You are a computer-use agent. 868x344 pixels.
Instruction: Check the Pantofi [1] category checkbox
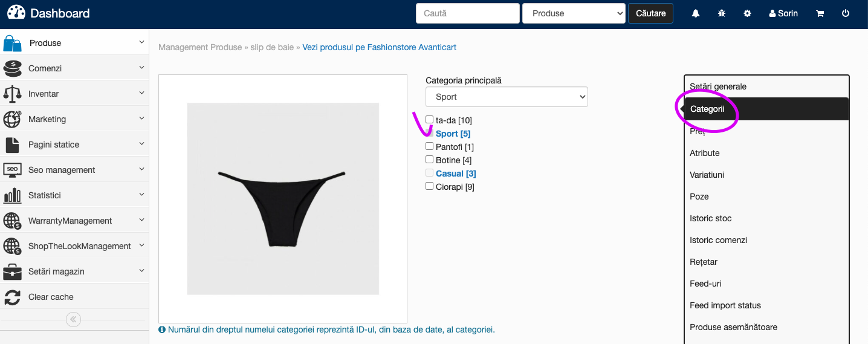point(430,146)
